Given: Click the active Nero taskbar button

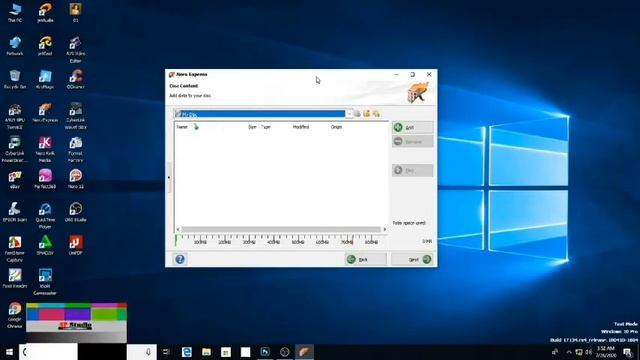Looking at the screenshot, I should point(304,352).
